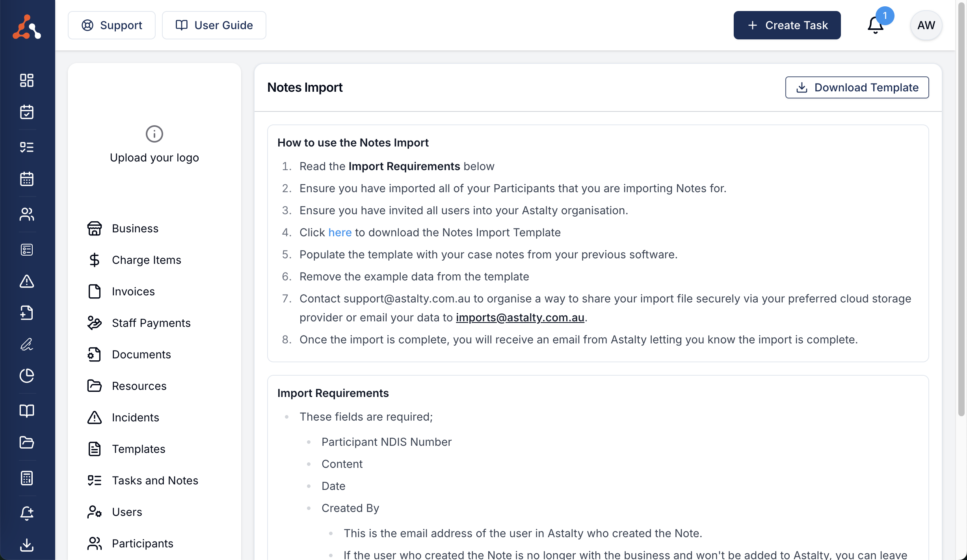
Task: Open the calculator icon in sidebar
Action: 27,478
